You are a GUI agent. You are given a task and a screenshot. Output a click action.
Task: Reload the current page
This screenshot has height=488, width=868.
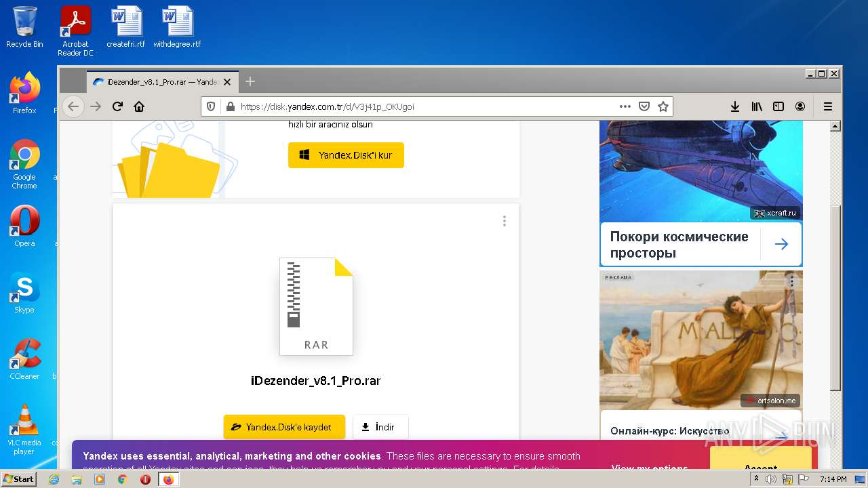117,106
